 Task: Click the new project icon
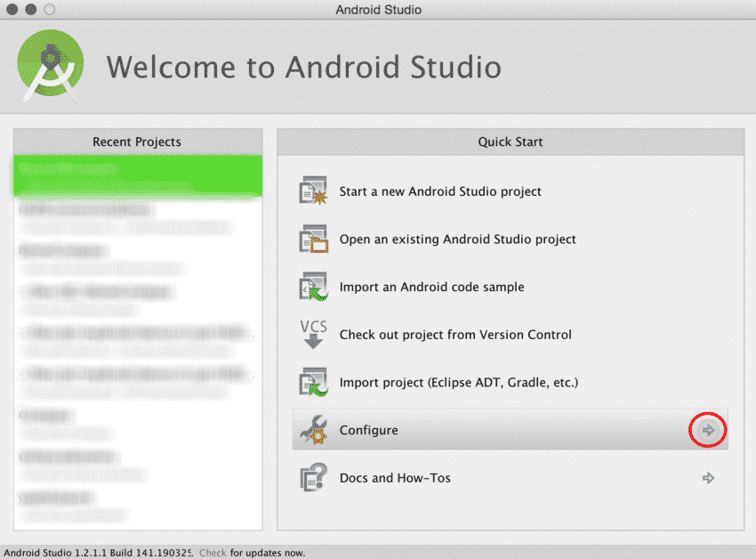coord(313,190)
